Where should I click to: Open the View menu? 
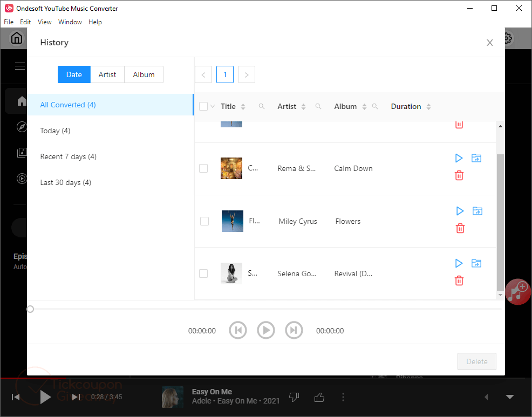coord(44,22)
